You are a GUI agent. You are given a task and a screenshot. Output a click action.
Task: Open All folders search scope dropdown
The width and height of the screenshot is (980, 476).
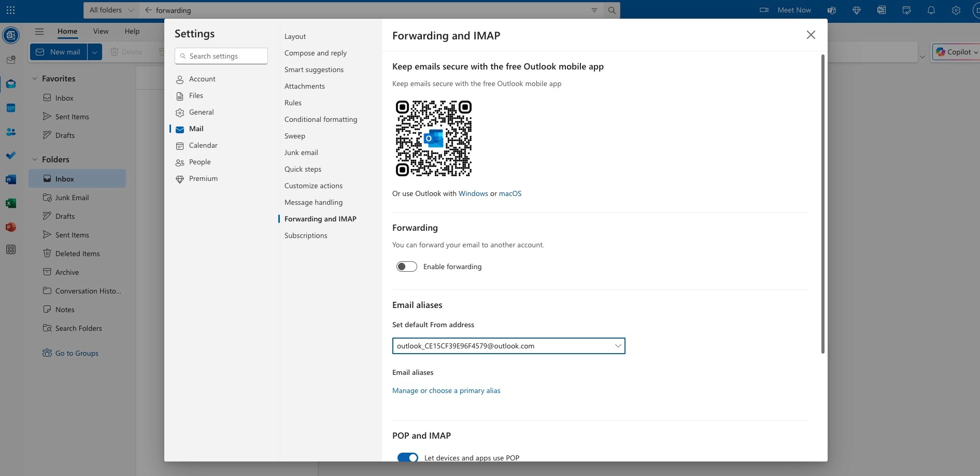(111, 10)
